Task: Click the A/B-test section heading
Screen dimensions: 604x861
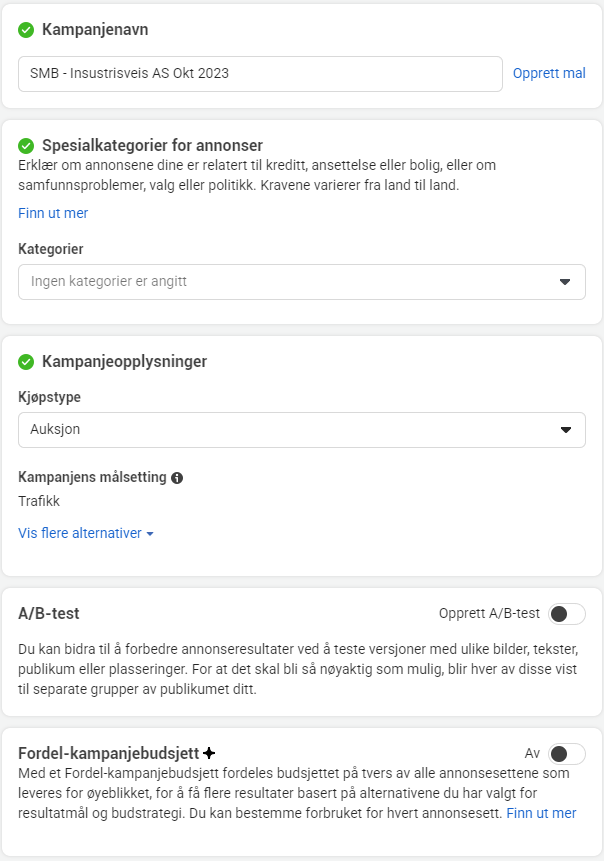Action: click(x=49, y=613)
